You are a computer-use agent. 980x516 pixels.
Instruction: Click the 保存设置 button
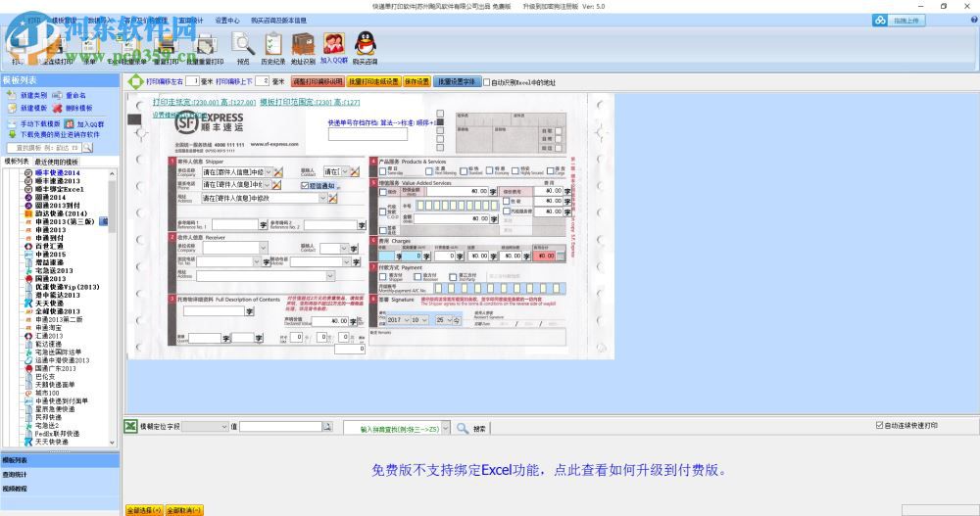tap(416, 82)
